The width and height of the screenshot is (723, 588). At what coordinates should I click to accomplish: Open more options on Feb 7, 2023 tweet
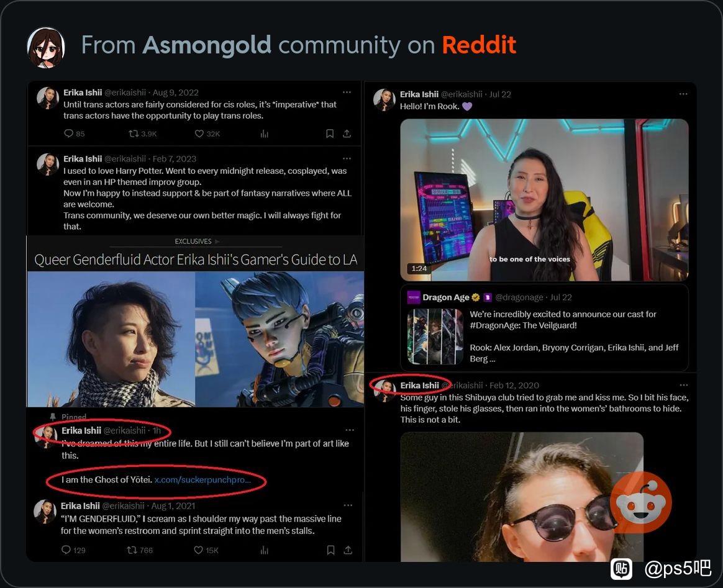pos(347,158)
